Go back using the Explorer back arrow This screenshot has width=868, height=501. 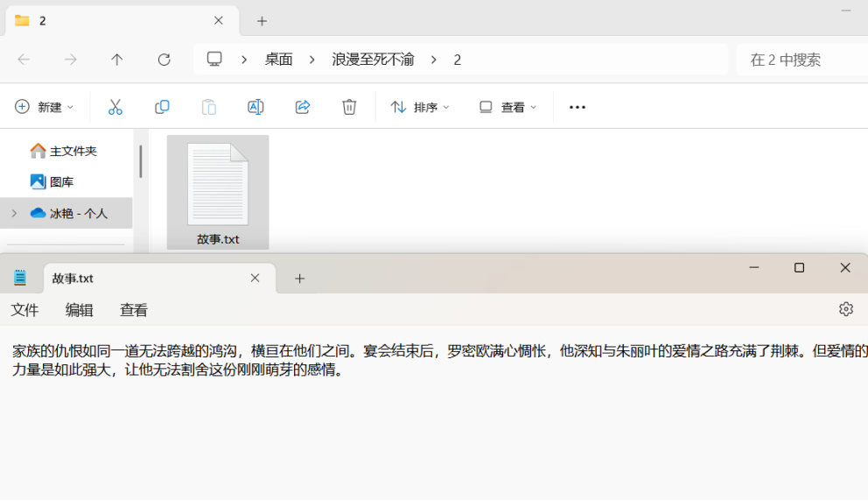click(x=24, y=60)
